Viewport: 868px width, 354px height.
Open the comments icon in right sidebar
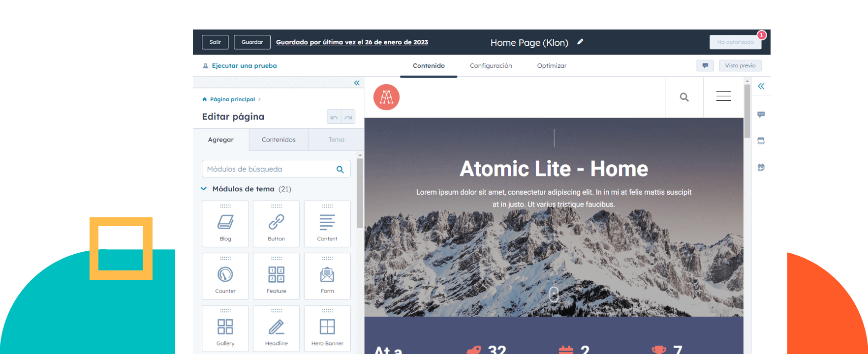pyautogui.click(x=761, y=115)
